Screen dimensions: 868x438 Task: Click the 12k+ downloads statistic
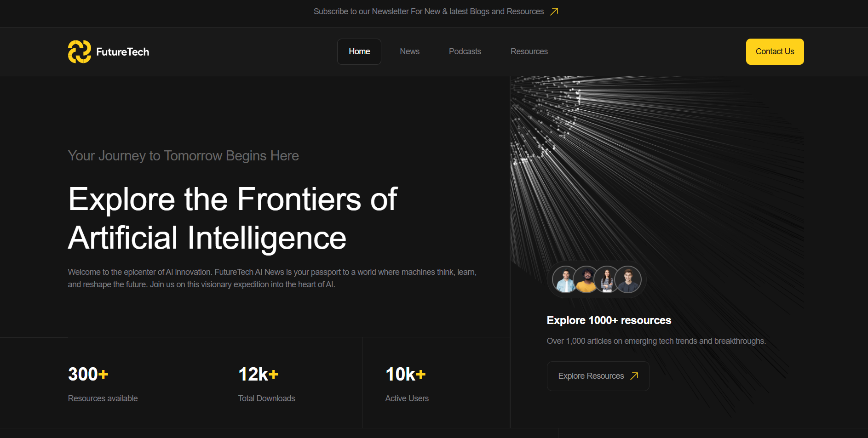coord(259,374)
